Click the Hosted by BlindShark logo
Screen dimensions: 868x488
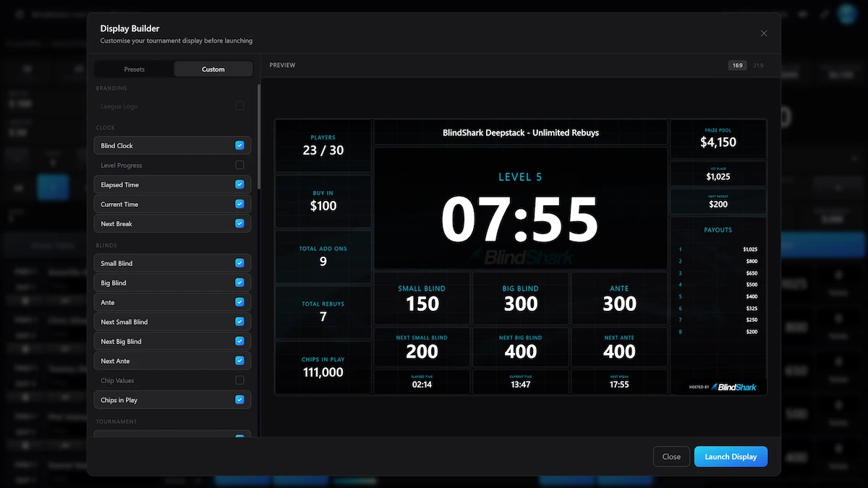(x=723, y=387)
